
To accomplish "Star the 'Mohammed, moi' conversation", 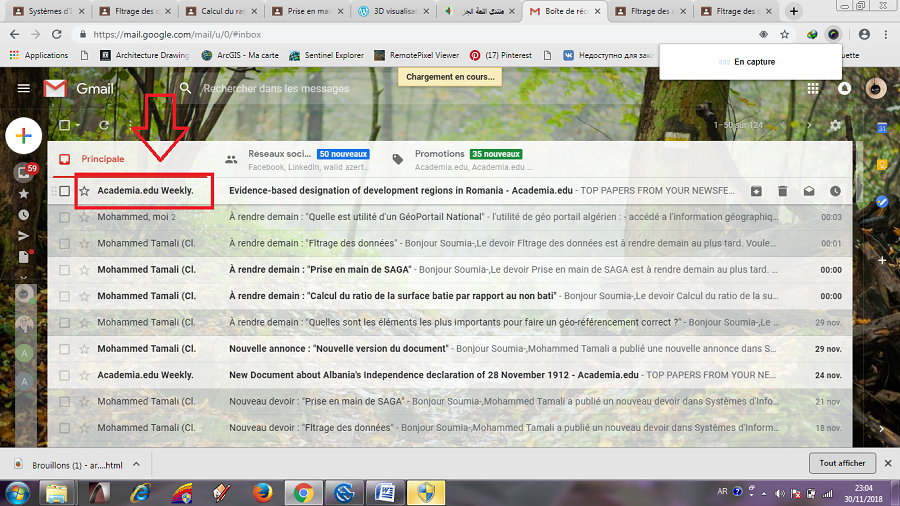I will (85, 217).
